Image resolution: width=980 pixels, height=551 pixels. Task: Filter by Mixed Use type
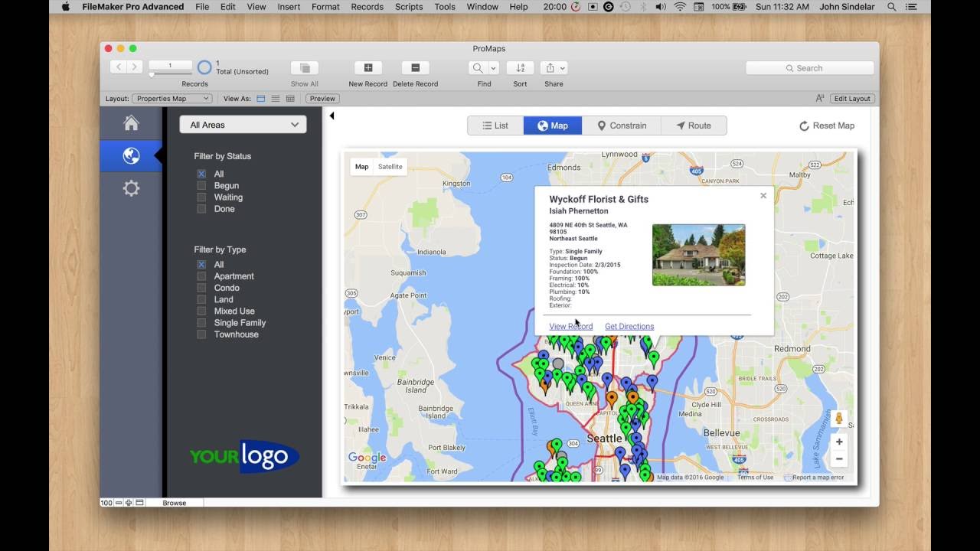point(201,311)
